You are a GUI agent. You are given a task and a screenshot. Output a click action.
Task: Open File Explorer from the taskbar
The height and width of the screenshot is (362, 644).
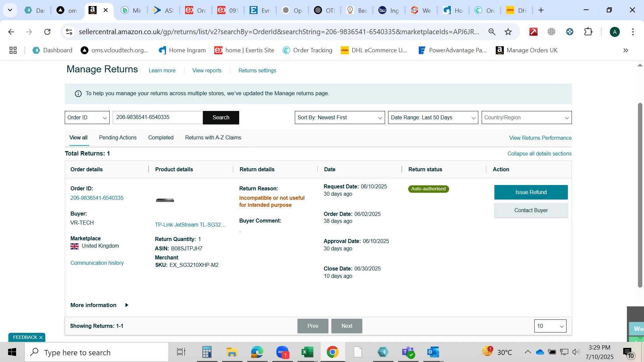(232, 352)
